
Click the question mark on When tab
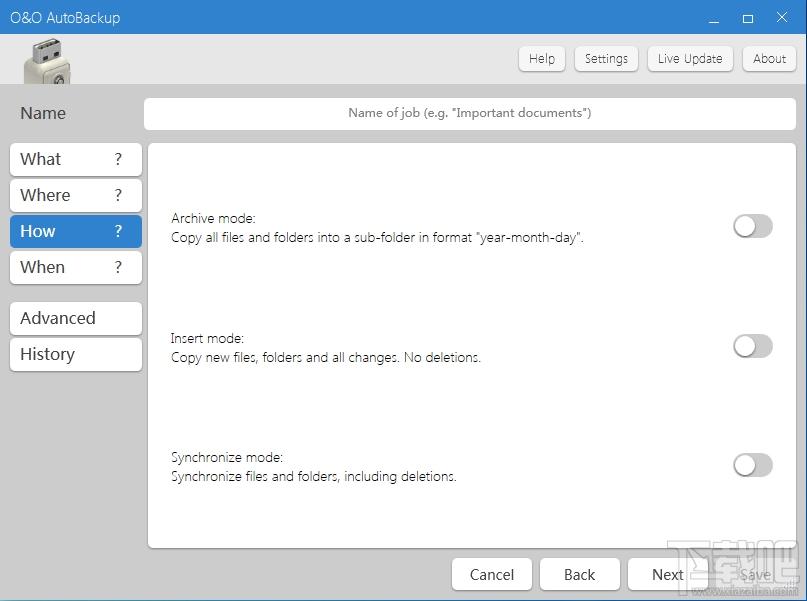coord(118,267)
